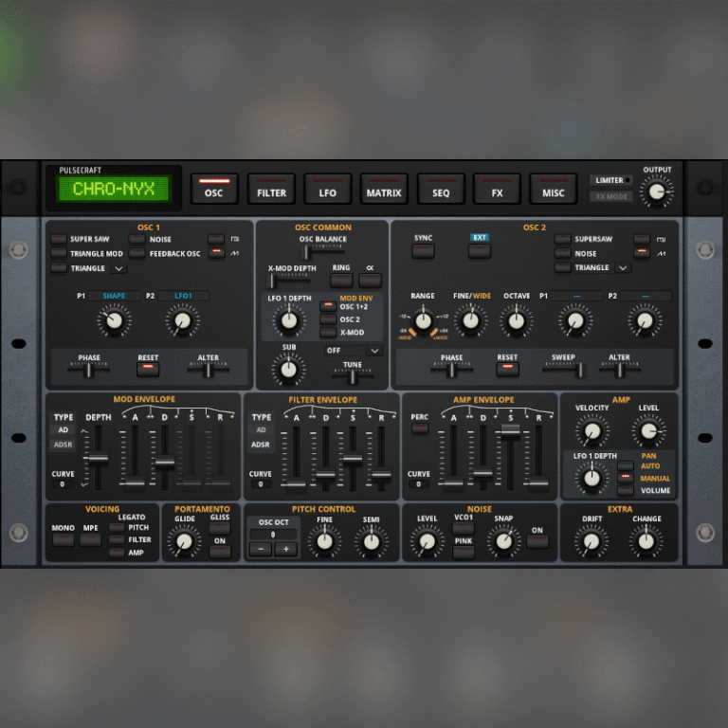Click the X-MOD DEPTH slider
The height and width of the screenshot is (728, 728).
(289, 281)
